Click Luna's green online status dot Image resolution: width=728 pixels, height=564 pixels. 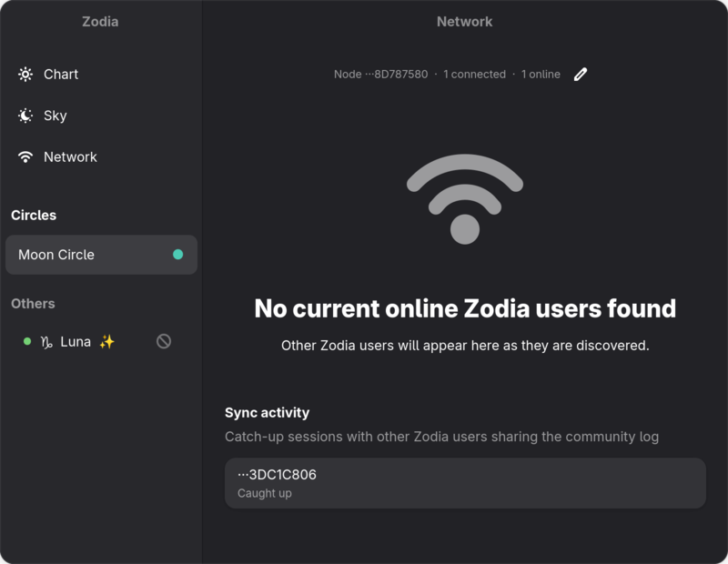pos(27,342)
